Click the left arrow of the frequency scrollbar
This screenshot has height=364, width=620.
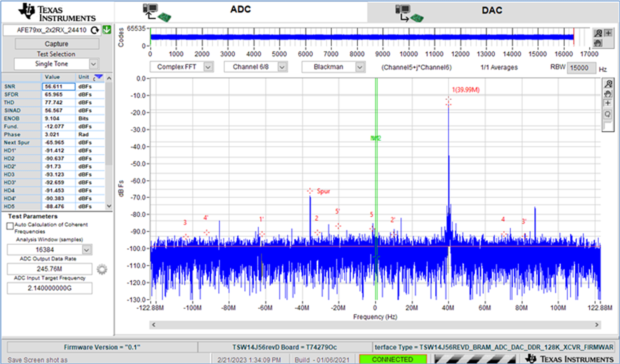pos(154,325)
